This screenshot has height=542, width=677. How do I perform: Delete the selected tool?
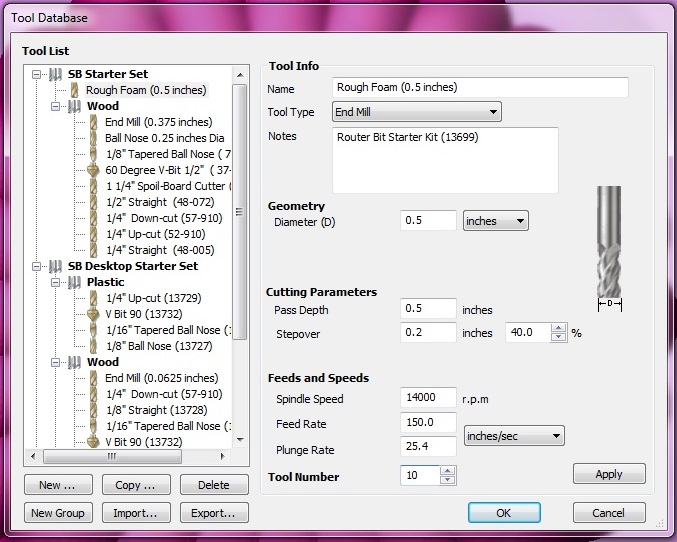click(x=214, y=485)
